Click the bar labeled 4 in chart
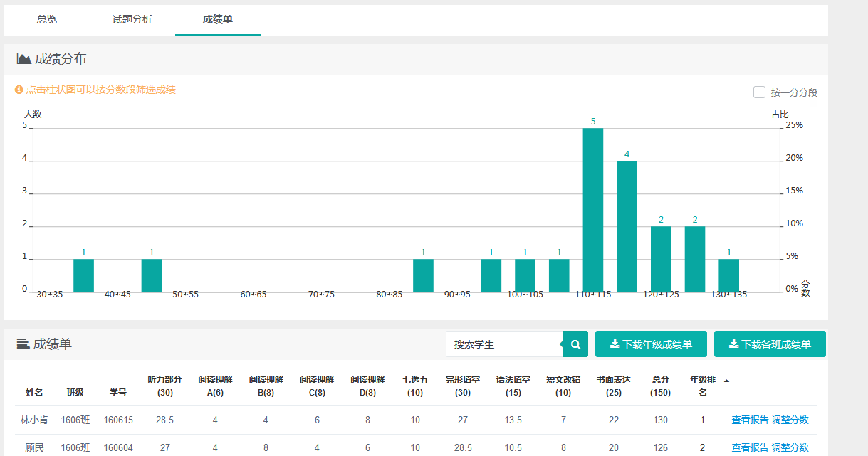868x456 pixels. click(627, 226)
